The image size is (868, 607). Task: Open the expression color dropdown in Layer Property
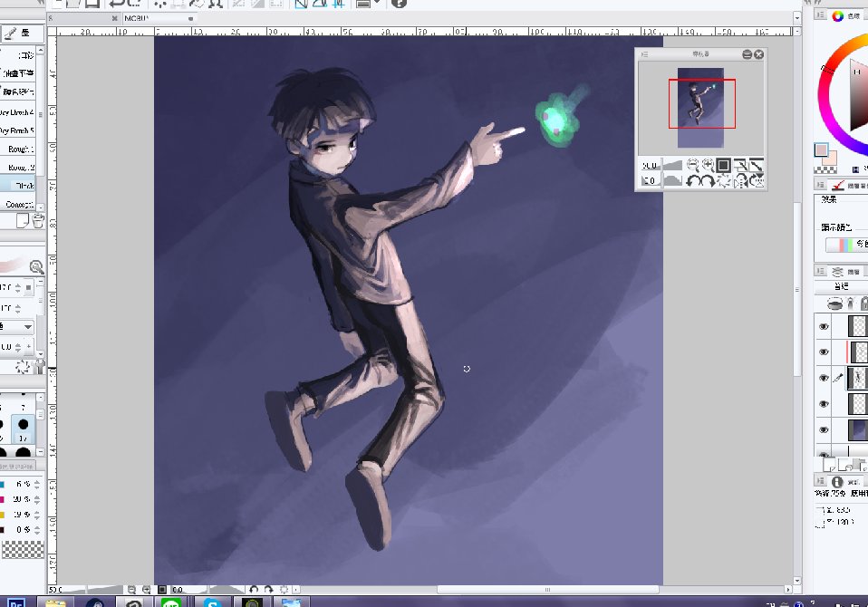(x=846, y=244)
